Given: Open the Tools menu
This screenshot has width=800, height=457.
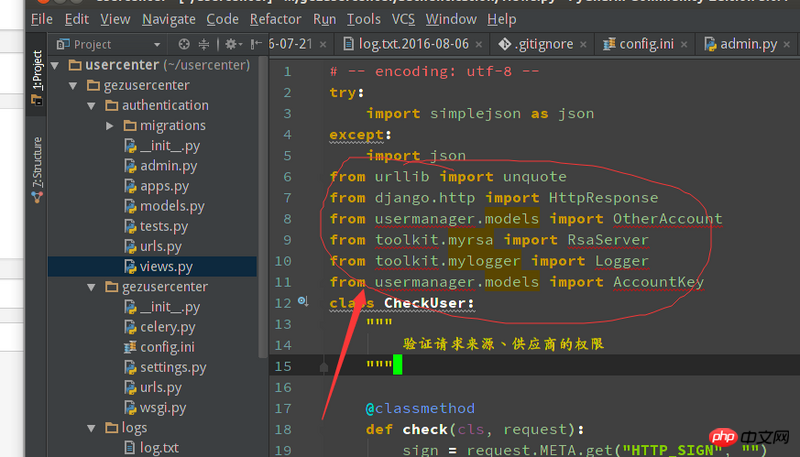Looking at the screenshot, I should (x=363, y=19).
